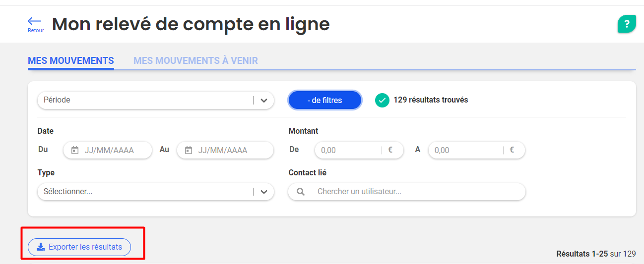Click the download icon on Exporter button
This screenshot has height=264, width=644.
point(41,247)
